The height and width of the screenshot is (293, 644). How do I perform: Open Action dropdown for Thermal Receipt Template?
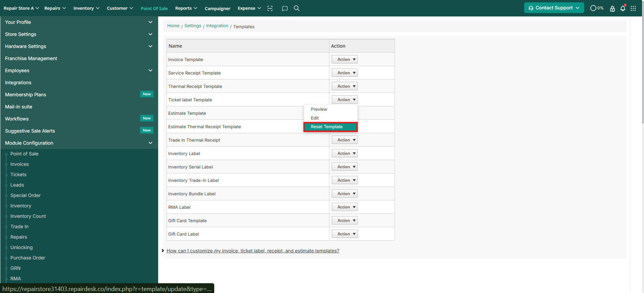(x=344, y=86)
